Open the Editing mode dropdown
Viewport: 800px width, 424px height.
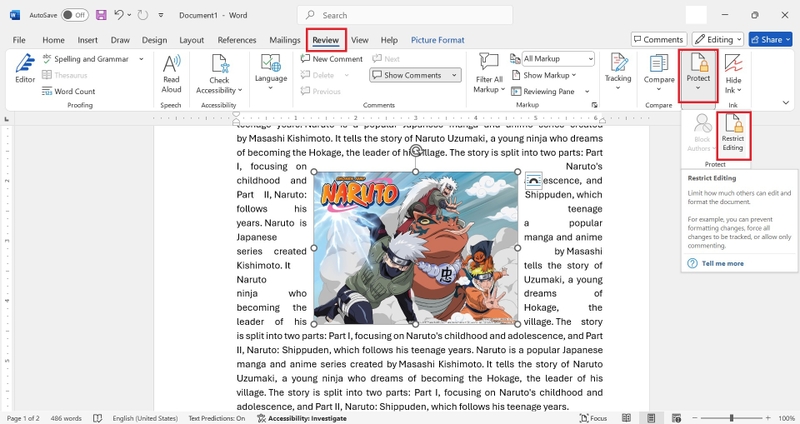pyautogui.click(x=718, y=39)
